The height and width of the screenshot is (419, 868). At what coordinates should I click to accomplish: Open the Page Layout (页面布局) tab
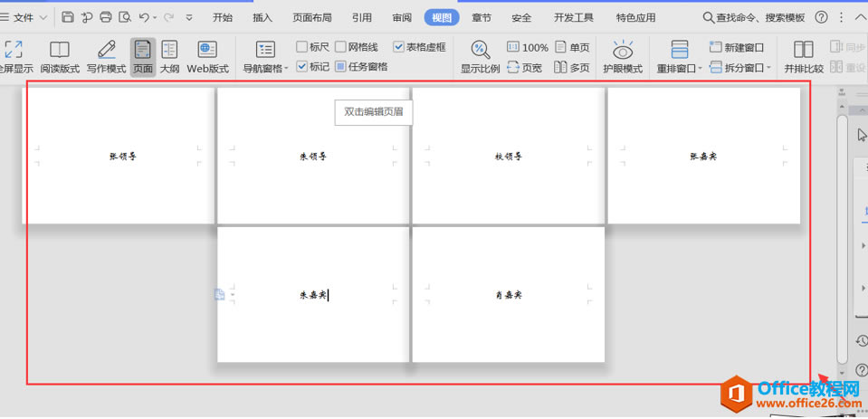pyautogui.click(x=312, y=18)
